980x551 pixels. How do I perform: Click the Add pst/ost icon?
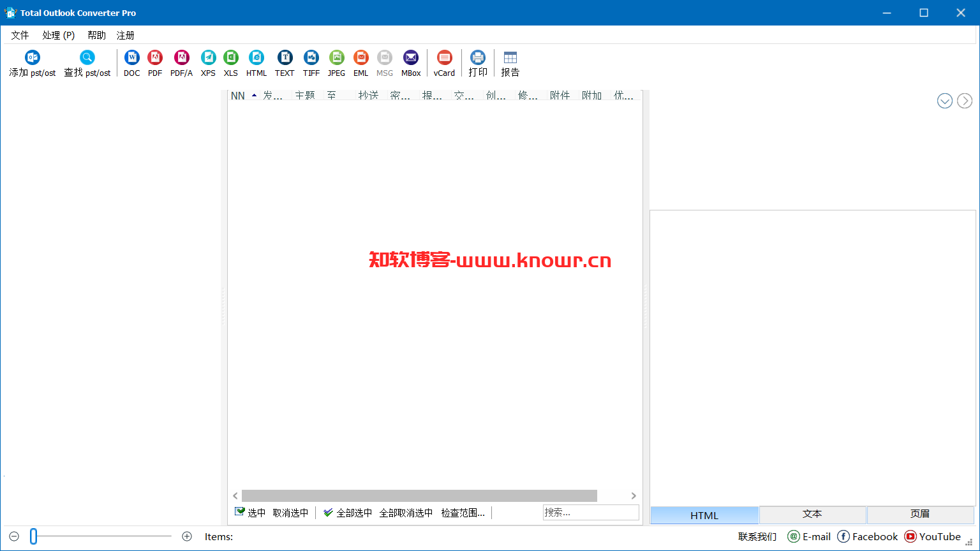(x=33, y=58)
